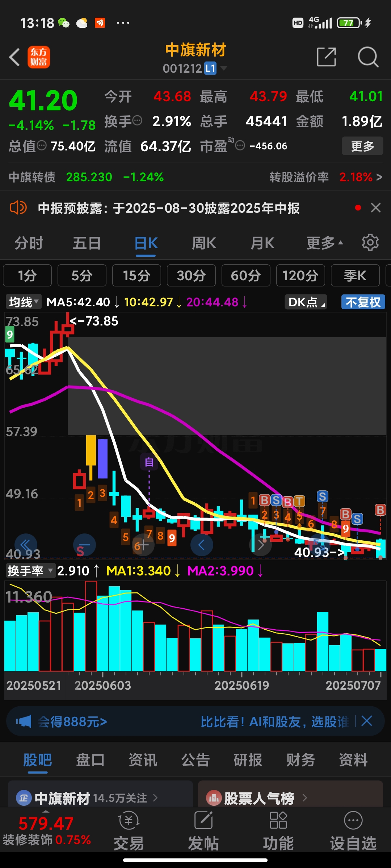
Task: Open the 财务 finance tab
Action: 301,760
